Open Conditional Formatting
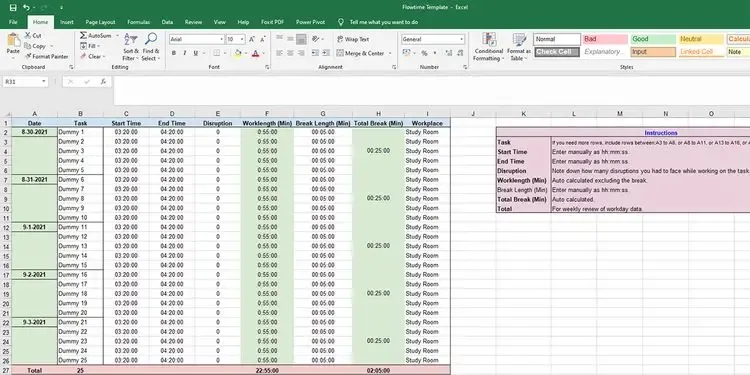The image size is (750, 375). pos(488,47)
